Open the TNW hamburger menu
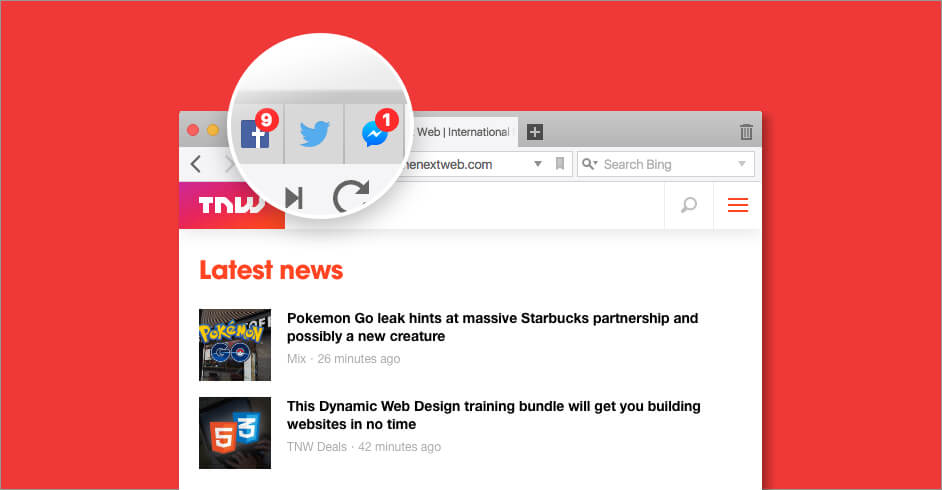The image size is (942, 490). (738, 205)
